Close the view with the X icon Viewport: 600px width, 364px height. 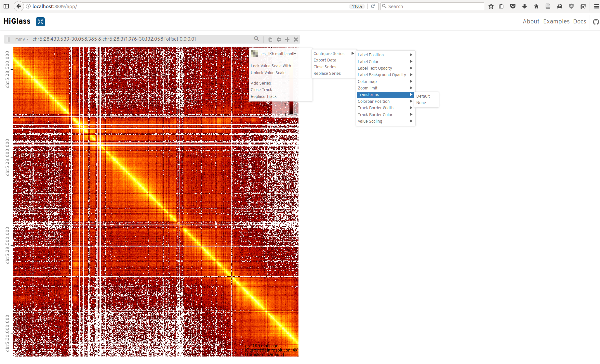click(296, 39)
